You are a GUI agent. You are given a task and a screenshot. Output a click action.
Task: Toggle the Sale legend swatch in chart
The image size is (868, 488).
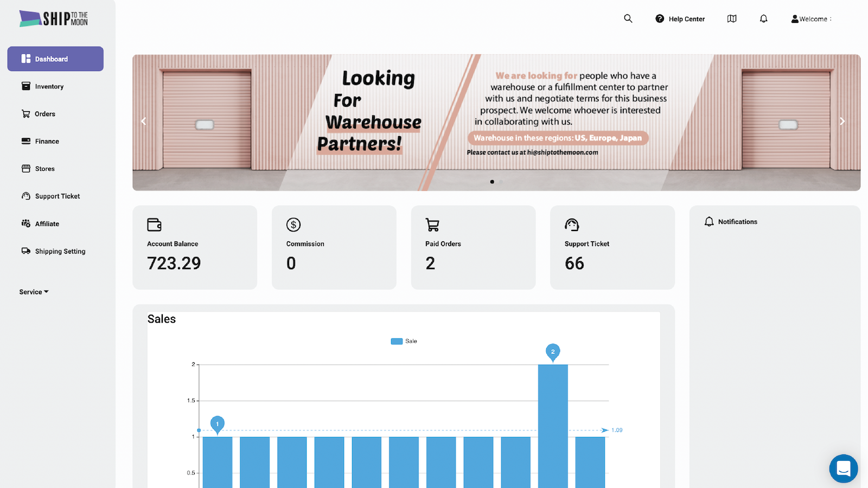(397, 342)
